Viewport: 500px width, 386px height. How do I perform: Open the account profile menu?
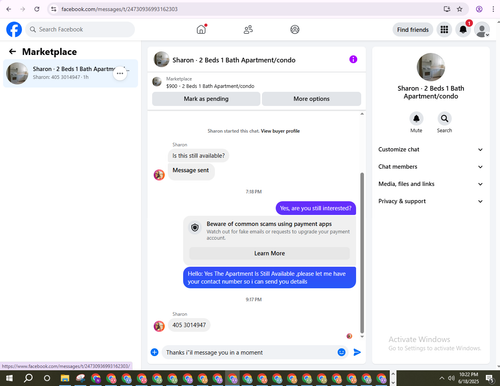[x=482, y=30]
